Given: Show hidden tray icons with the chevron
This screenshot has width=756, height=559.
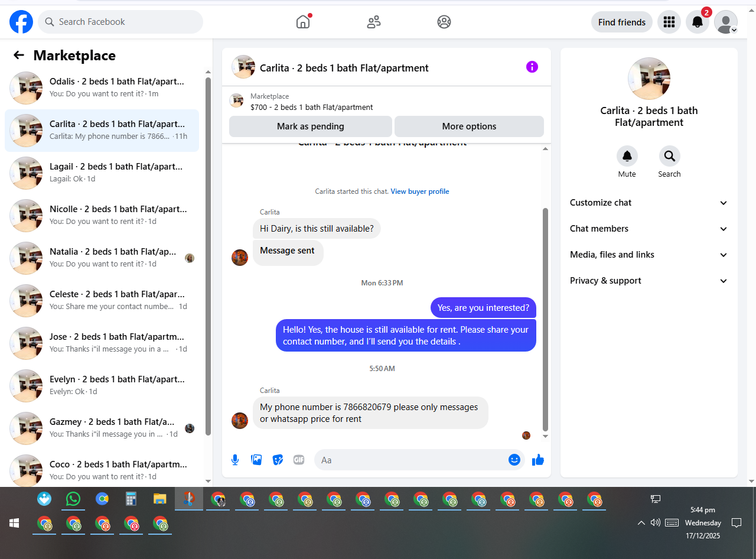Looking at the screenshot, I should [x=641, y=522].
